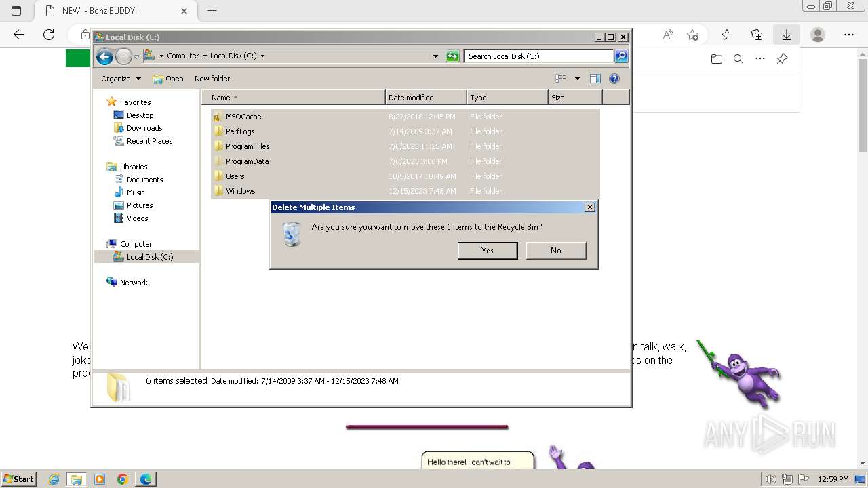
Task: Click Open in the Explorer toolbar
Action: [168, 79]
